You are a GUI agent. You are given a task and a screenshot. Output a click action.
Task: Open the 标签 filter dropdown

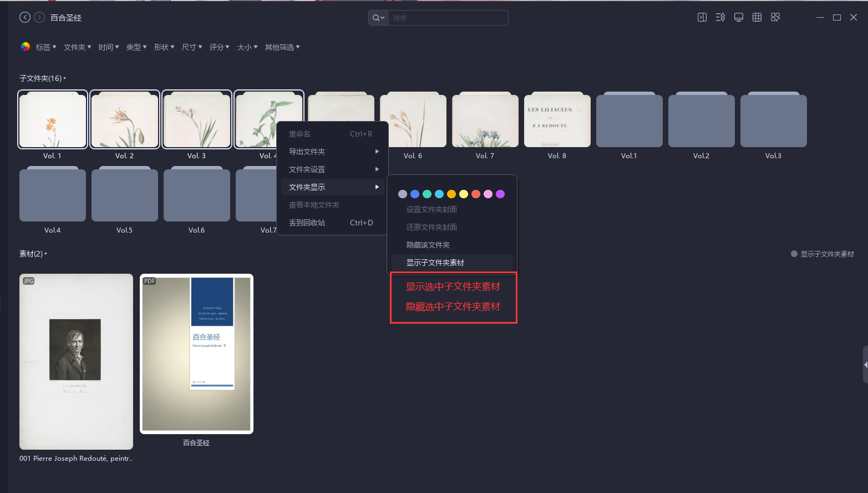click(x=46, y=47)
